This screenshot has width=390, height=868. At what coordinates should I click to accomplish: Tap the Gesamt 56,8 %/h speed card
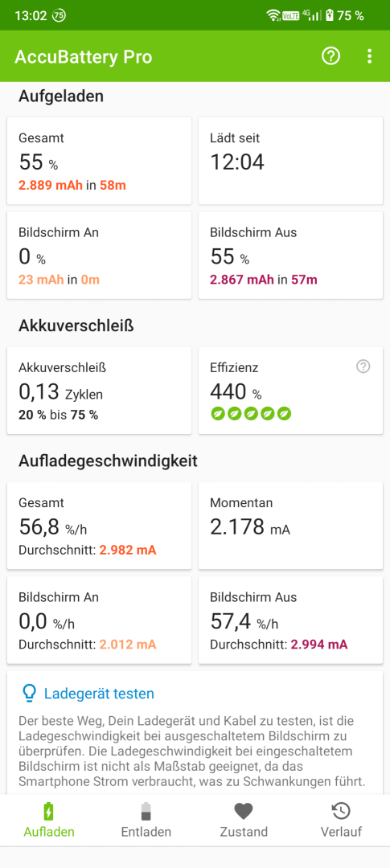[99, 526]
